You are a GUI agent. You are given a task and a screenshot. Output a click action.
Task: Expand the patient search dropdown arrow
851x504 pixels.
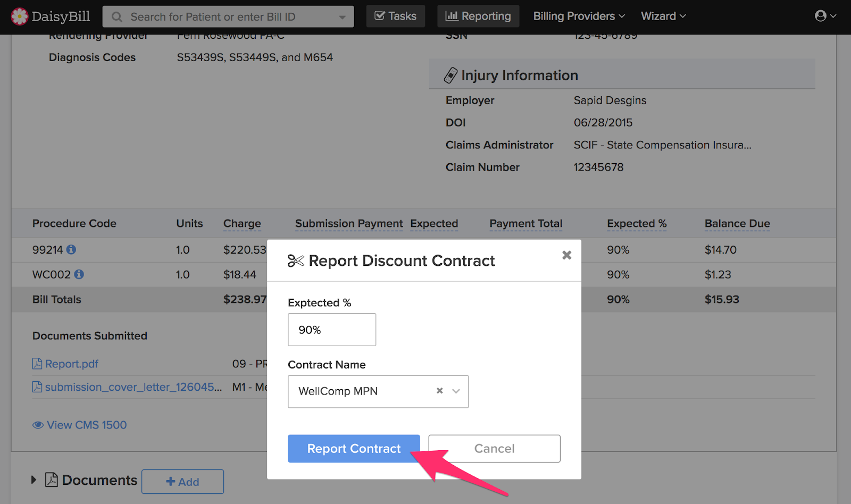click(x=343, y=17)
